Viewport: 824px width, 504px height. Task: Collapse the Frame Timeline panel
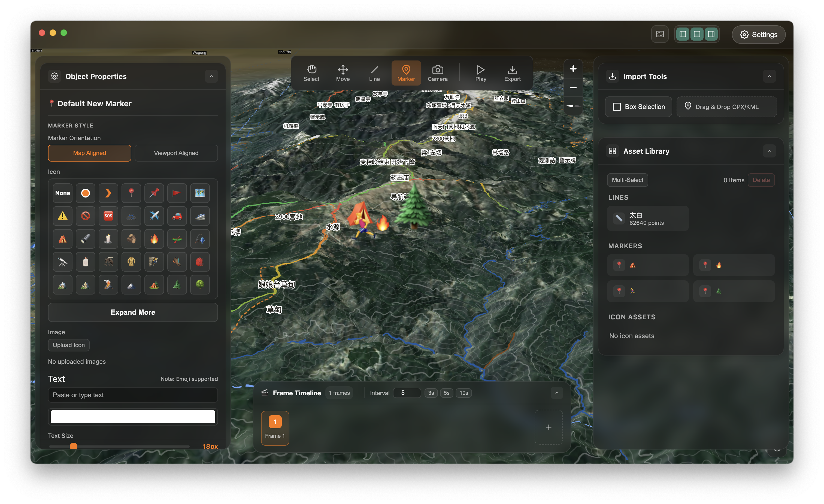tap(556, 393)
